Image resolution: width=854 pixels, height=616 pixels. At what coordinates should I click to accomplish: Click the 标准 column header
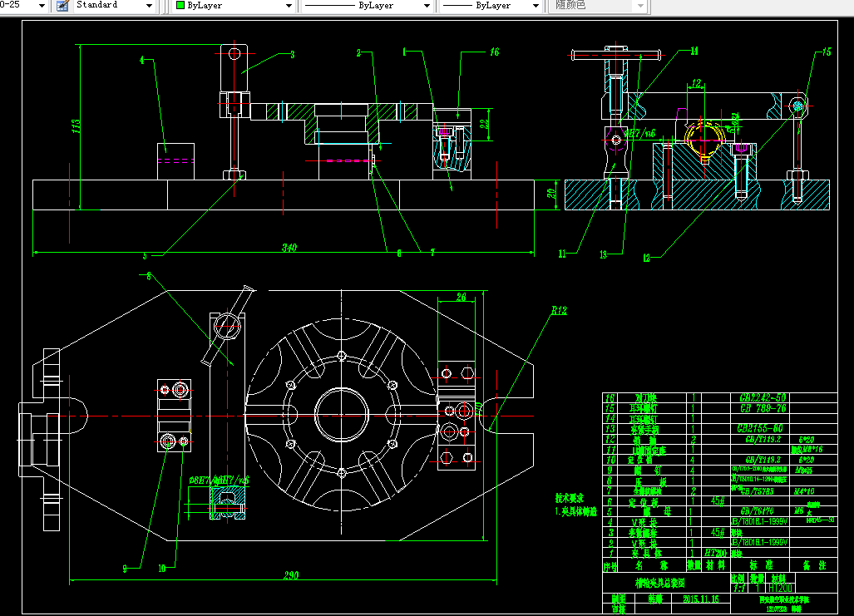(760, 566)
